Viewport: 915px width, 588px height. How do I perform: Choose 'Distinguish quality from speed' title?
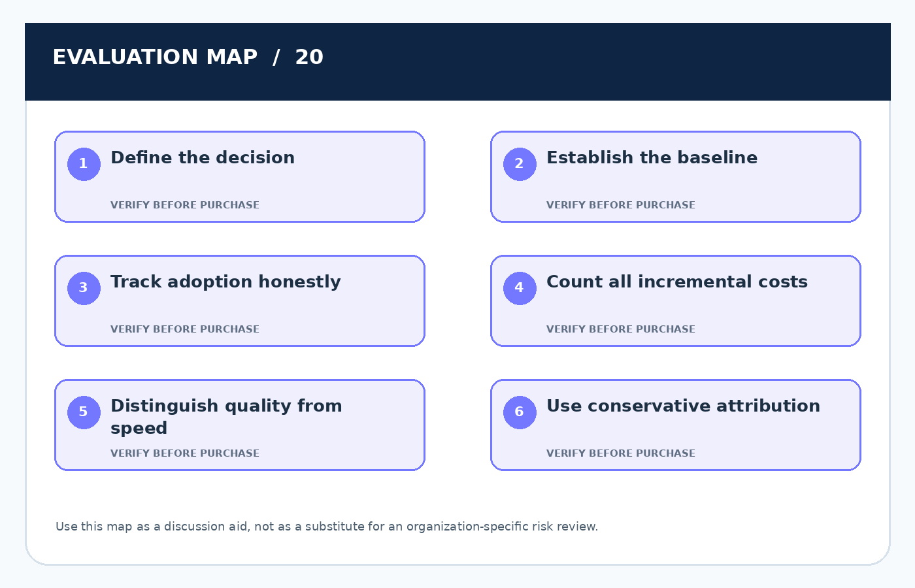226,417
